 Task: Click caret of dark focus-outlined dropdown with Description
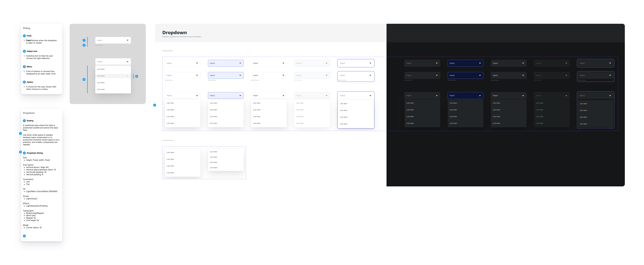[610, 75]
